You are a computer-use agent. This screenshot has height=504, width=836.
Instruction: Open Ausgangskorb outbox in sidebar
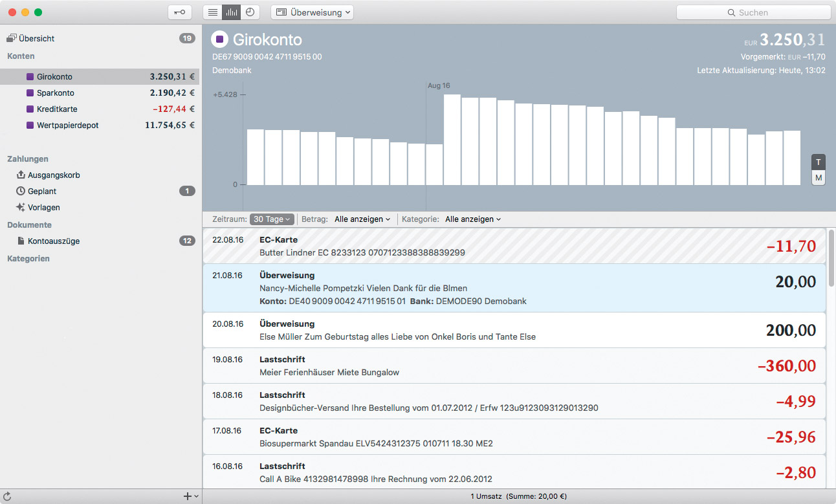tap(54, 175)
